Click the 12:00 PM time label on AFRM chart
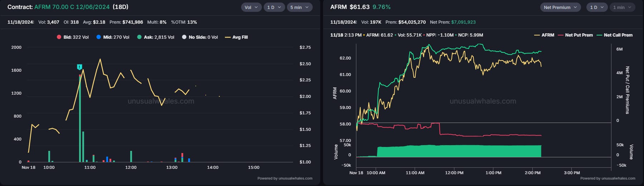Viewport: 644px width, 186px height. coord(454,173)
